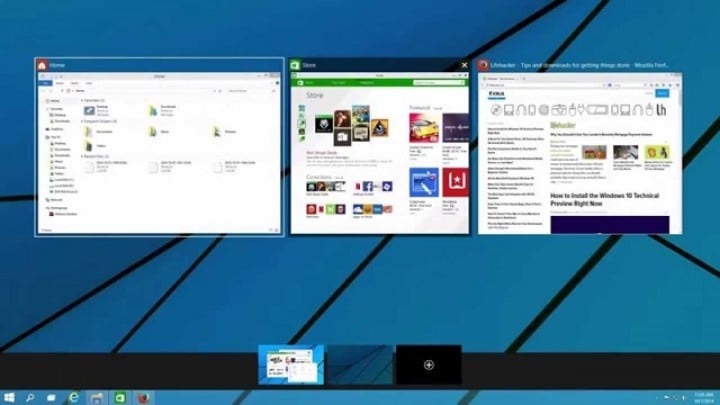
Task: Open the Documents folder under Frequent folders
Action: pyautogui.click(x=98, y=132)
